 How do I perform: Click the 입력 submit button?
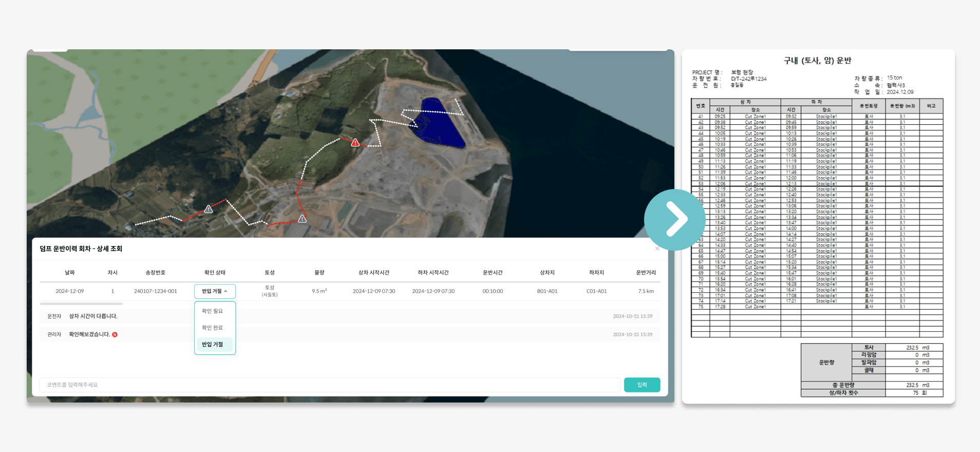click(x=642, y=385)
